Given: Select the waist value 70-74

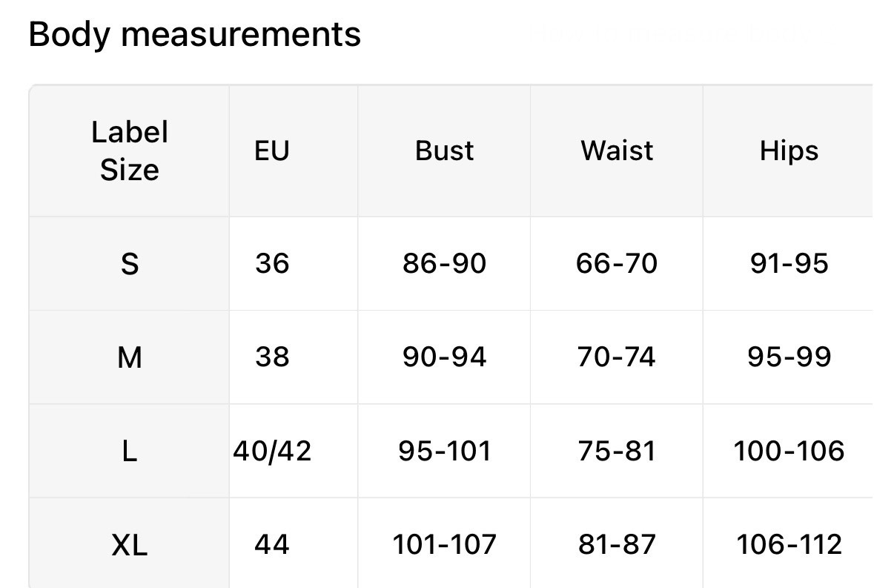Looking at the screenshot, I should [617, 357].
